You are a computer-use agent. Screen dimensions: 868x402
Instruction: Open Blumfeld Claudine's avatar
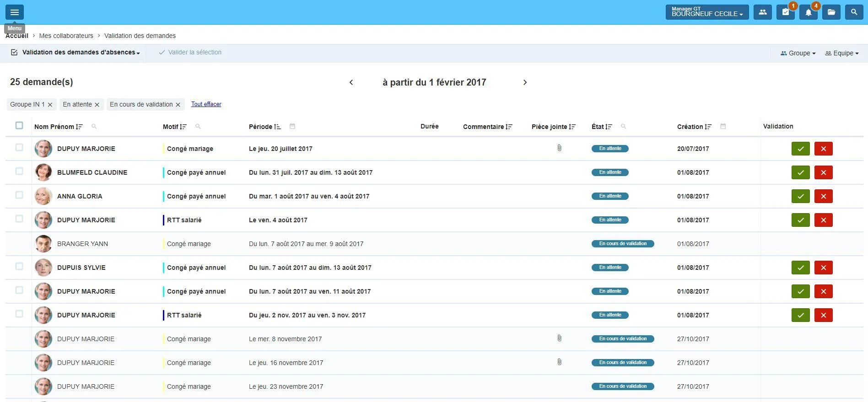pos(43,172)
